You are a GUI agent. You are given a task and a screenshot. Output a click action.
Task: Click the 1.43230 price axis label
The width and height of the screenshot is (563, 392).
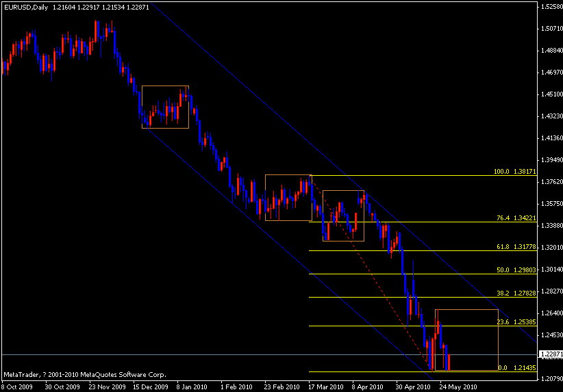point(552,116)
